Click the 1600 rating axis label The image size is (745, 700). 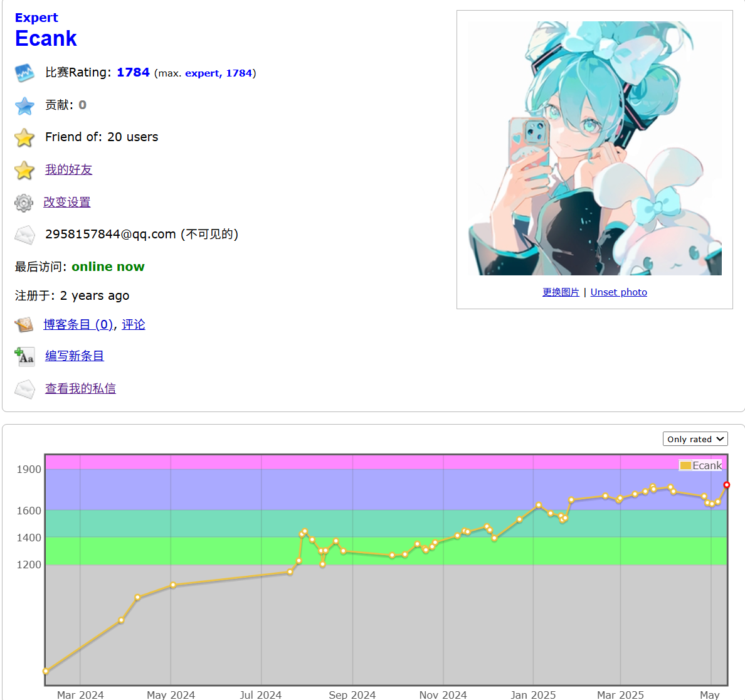29,511
